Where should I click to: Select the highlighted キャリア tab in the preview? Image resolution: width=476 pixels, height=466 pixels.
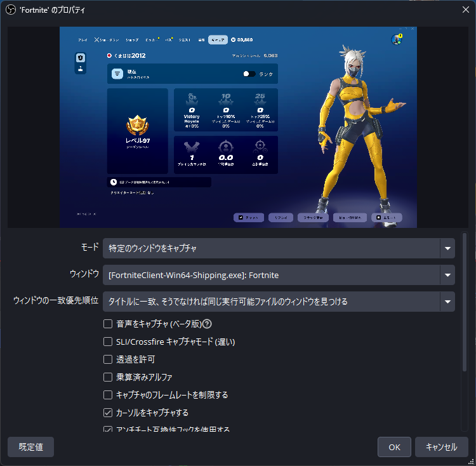(x=218, y=40)
